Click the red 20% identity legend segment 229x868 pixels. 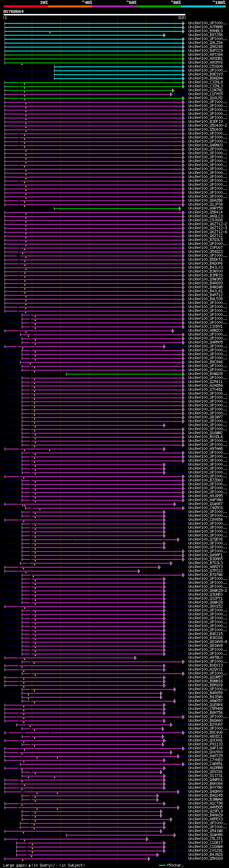(26, 6)
